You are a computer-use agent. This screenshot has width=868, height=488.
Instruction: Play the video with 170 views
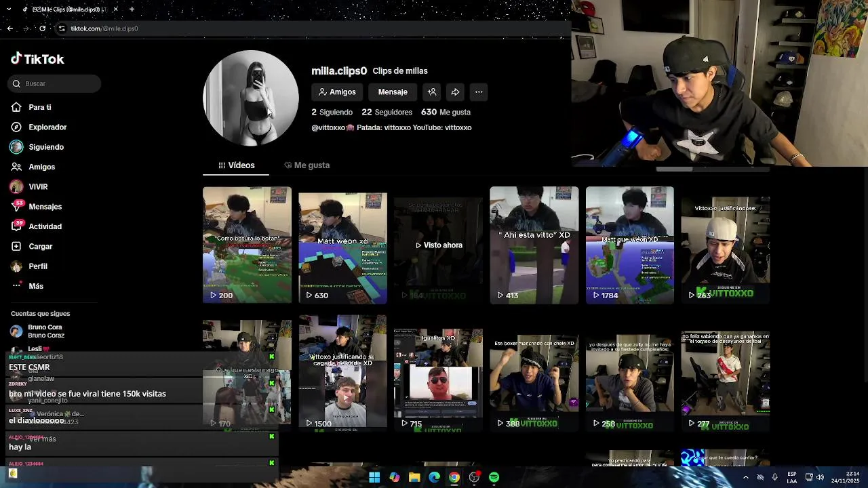point(247,373)
